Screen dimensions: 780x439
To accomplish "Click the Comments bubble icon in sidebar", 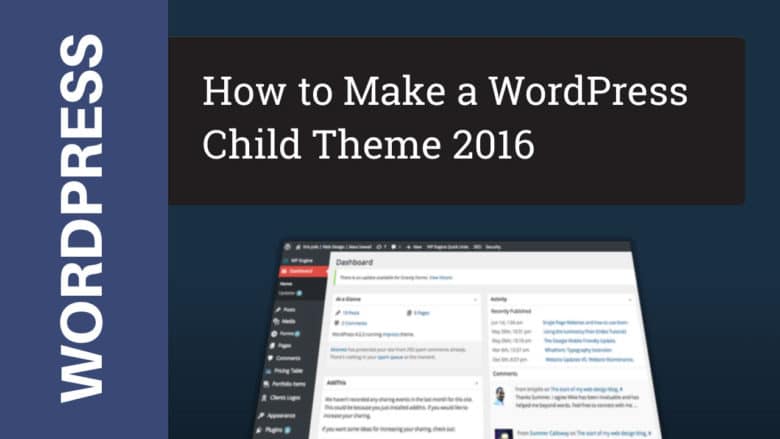I will click(270, 358).
